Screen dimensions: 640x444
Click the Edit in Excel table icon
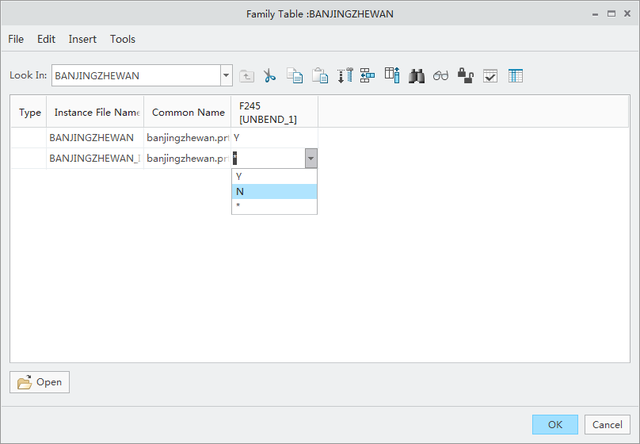pos(515,76)
